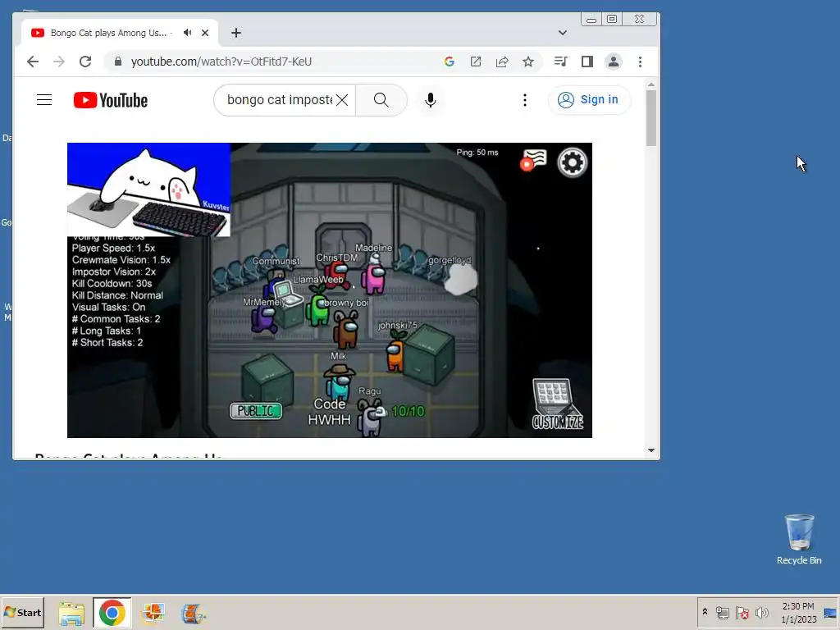Open the YouTube hamburger guide menu
Image resolution: width=840 pixels, height=630 pixels.
(x=44, y=99)
